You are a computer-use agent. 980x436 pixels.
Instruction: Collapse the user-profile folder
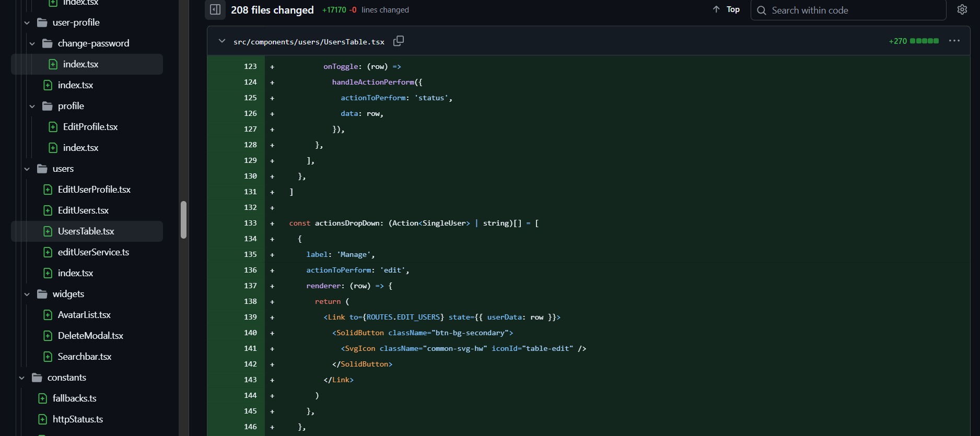(27, 22)
